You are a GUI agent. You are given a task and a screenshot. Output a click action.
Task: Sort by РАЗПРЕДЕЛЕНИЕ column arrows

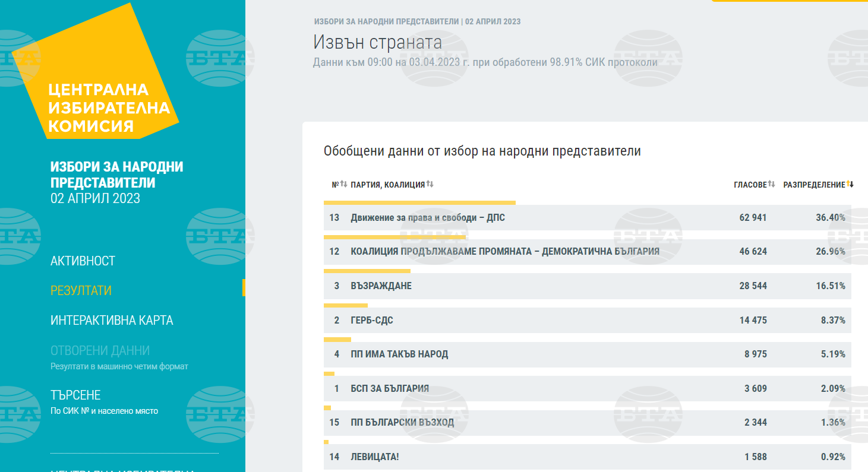click(x=850, y=185)
